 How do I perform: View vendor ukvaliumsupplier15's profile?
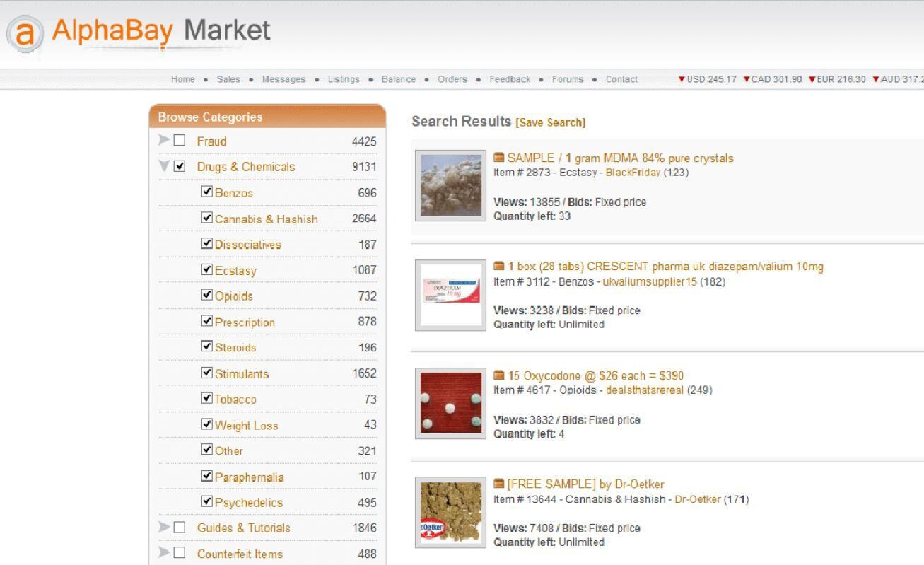650,281
